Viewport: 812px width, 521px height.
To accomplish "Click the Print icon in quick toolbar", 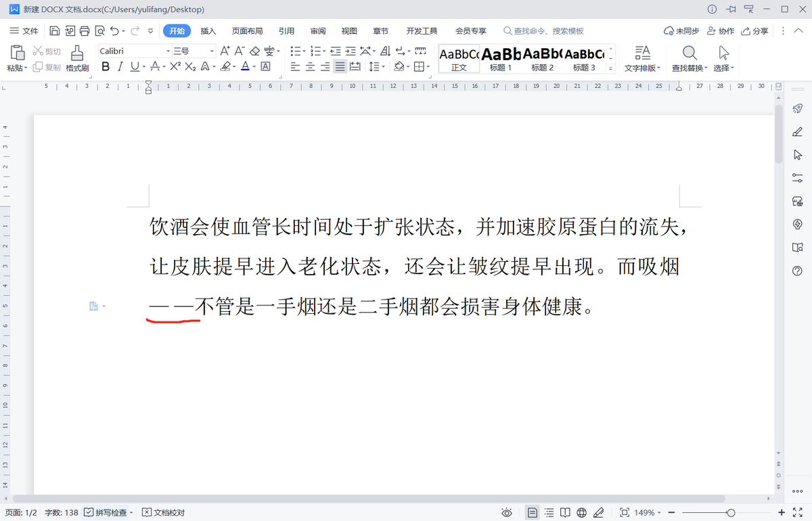I will tap(85, 30).
